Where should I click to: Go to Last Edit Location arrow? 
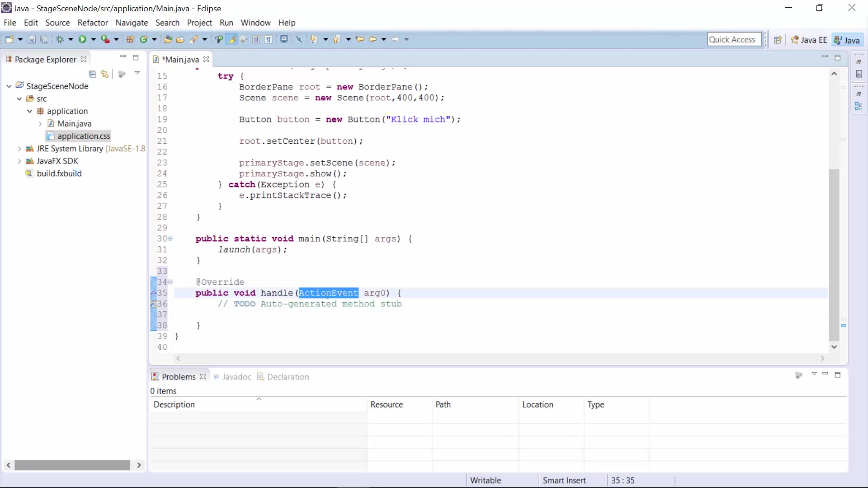coord(360,40)
